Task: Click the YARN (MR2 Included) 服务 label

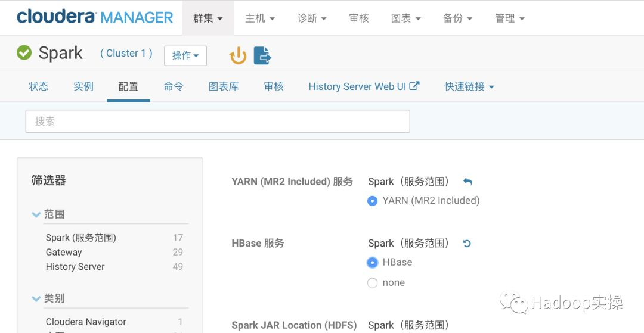Action: pyautogui.click(x=292, y=182)
